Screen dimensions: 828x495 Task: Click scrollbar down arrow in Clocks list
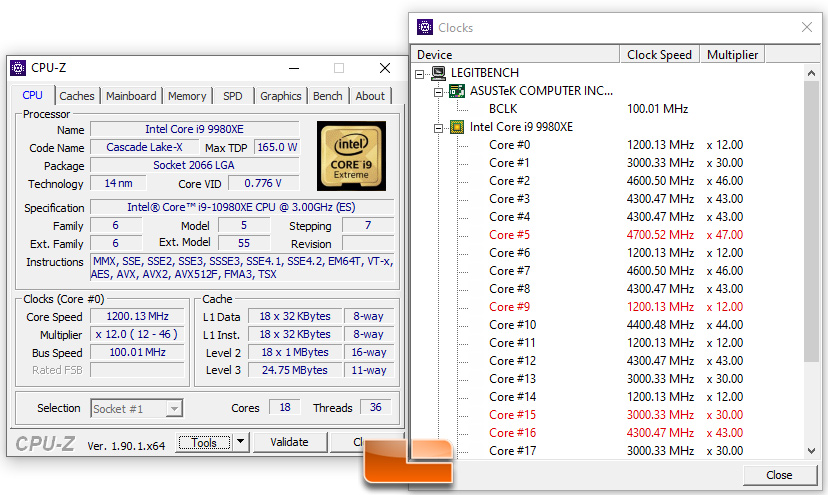tap(811, 451)
